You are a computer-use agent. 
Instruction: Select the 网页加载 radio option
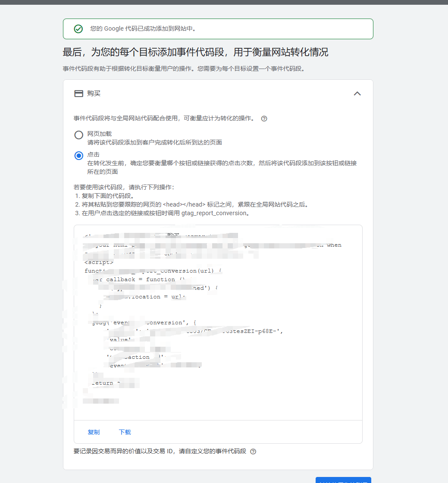pos(79,135)
